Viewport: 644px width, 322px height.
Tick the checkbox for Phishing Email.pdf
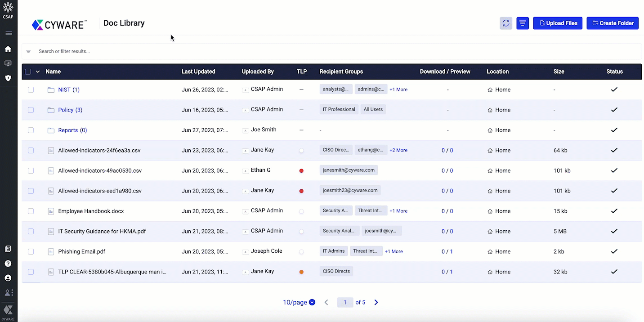31,252
